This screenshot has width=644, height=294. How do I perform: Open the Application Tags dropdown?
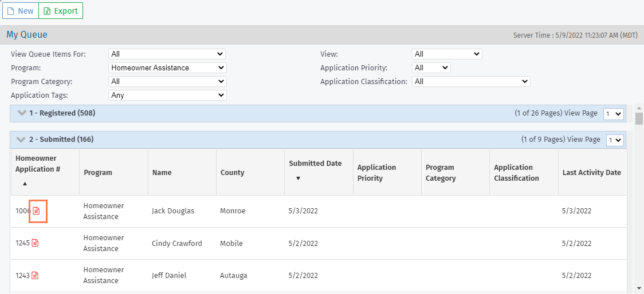[x=167, y=95]
